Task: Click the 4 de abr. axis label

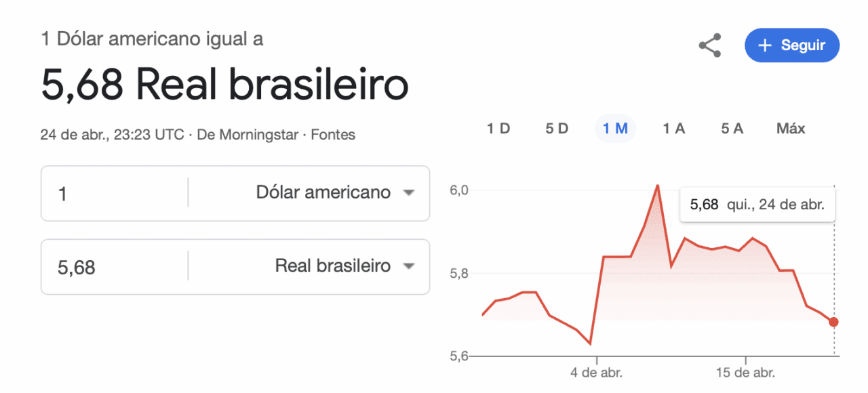Action: tap(597, 373)
